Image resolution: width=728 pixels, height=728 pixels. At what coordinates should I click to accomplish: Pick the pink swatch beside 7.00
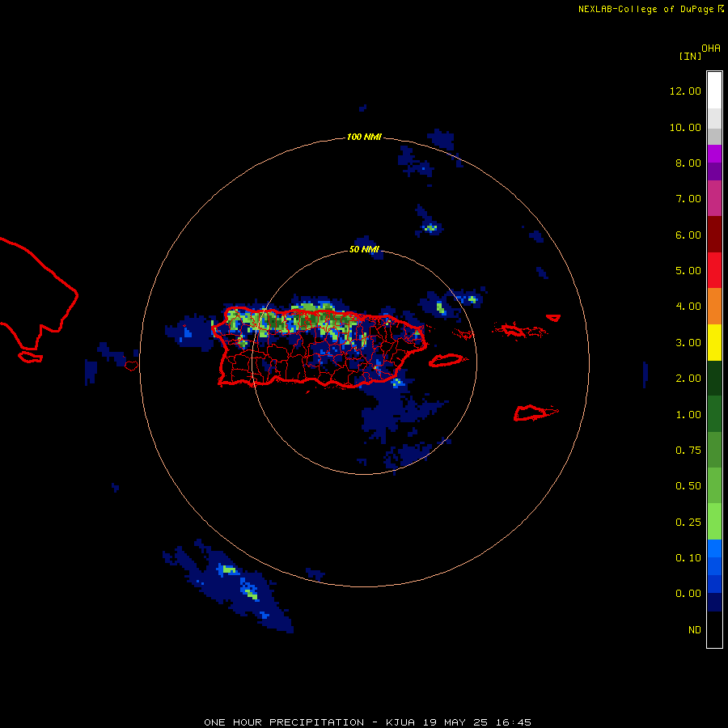click(x=714, y=198)
